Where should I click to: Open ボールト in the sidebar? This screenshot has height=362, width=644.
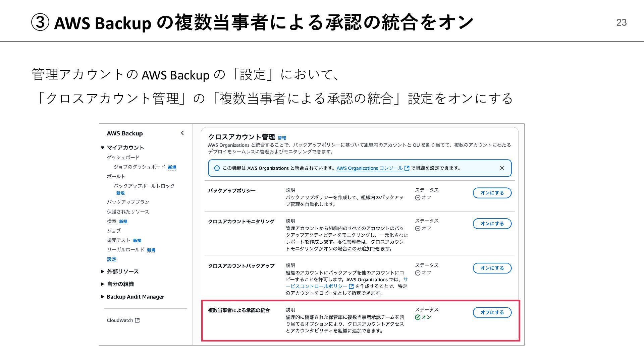pyautogui.click(x=116, y=176)
